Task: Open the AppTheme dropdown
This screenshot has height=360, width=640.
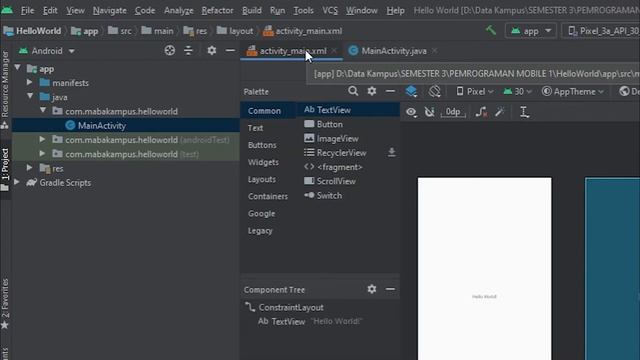Action: [573, 91]
